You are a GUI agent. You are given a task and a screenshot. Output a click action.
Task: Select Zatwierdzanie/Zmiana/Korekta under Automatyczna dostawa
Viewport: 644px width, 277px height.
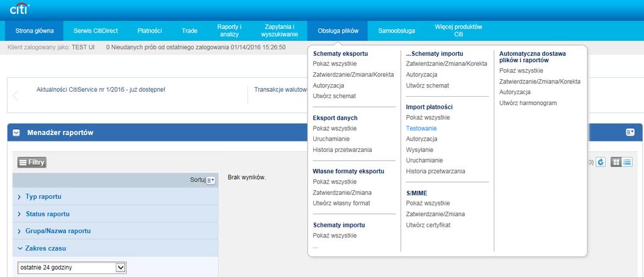pos(540,82)
